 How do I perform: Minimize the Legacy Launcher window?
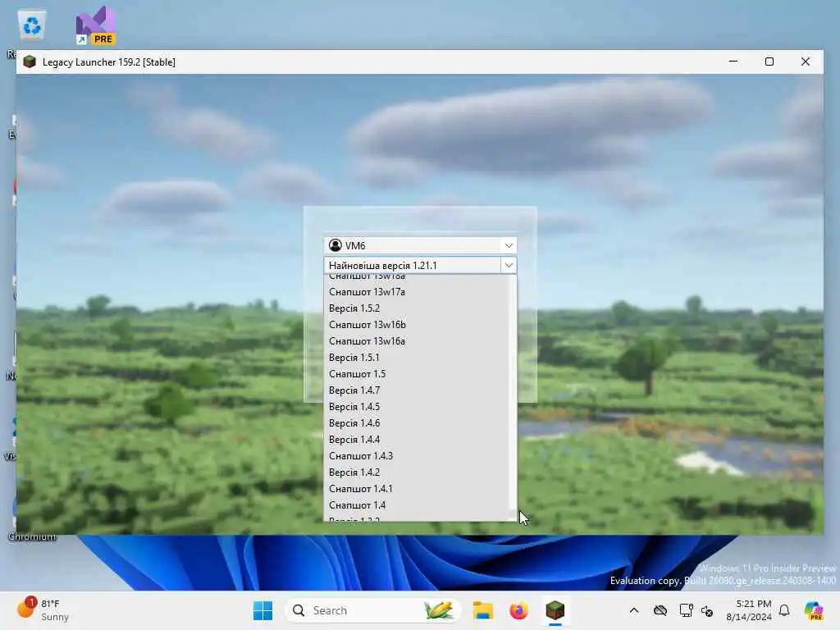pos(733,62)
